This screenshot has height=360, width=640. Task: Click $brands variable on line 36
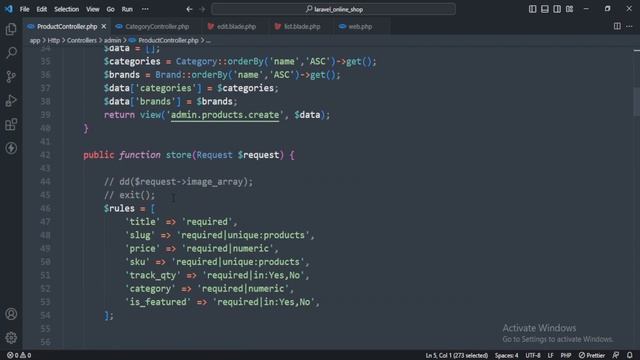(122, 75)
